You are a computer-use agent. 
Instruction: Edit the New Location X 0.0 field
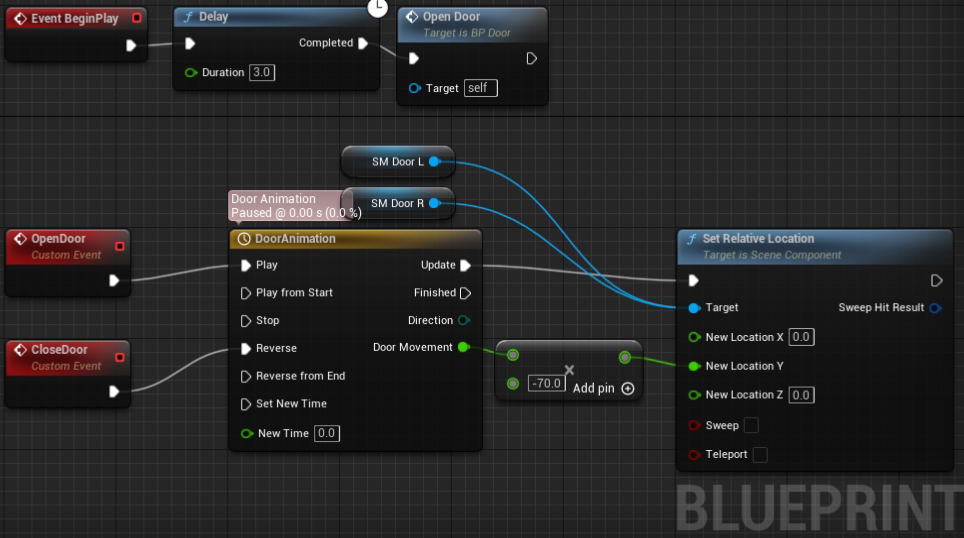801,337
